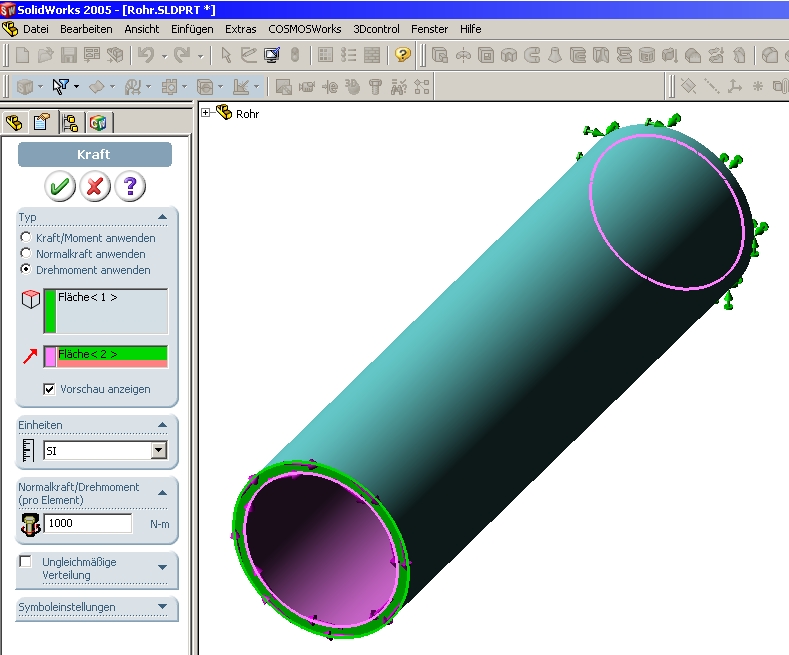
Task: Switch to PropertyManager tab
Action: coord(42,122)
